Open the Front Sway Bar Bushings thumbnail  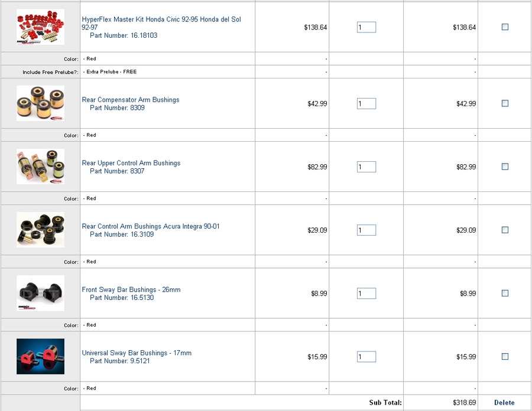40,293
